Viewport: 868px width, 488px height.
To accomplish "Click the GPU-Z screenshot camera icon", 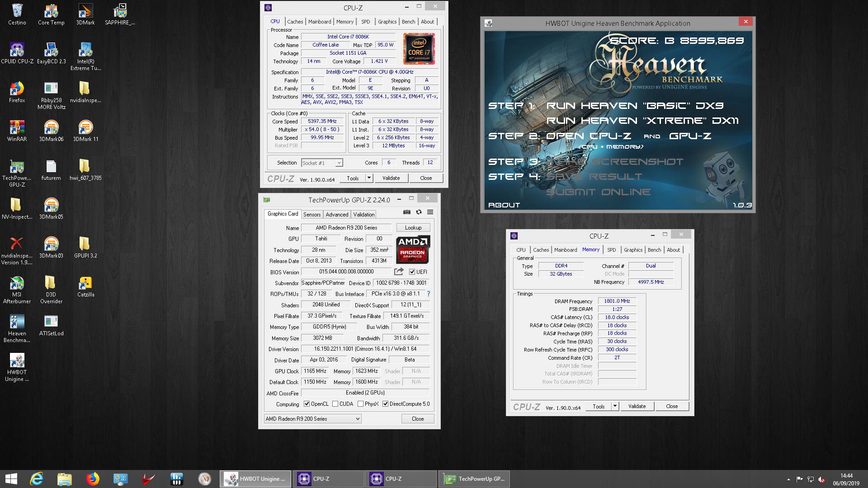I will click(407, 212).
